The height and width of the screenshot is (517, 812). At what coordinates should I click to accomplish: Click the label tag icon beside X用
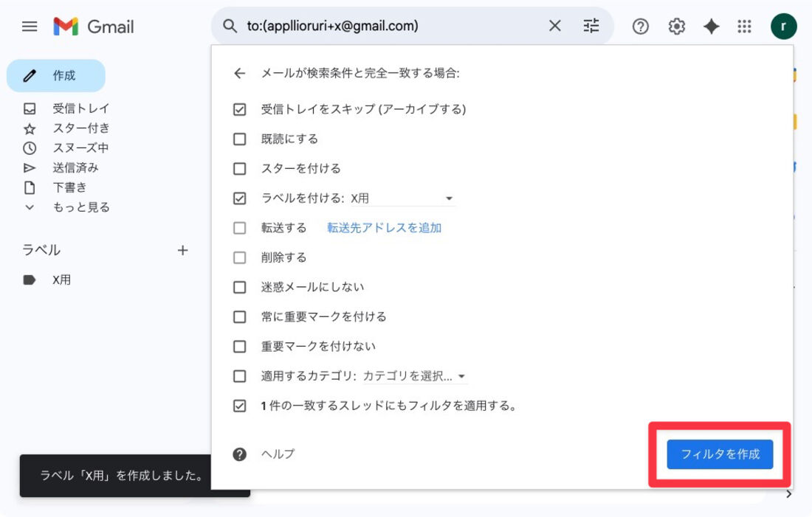(x=30, y=280)
